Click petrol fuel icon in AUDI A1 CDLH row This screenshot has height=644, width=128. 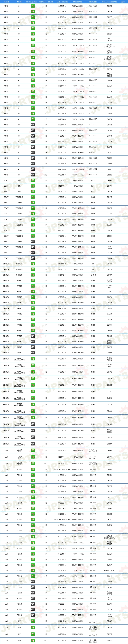33,108
